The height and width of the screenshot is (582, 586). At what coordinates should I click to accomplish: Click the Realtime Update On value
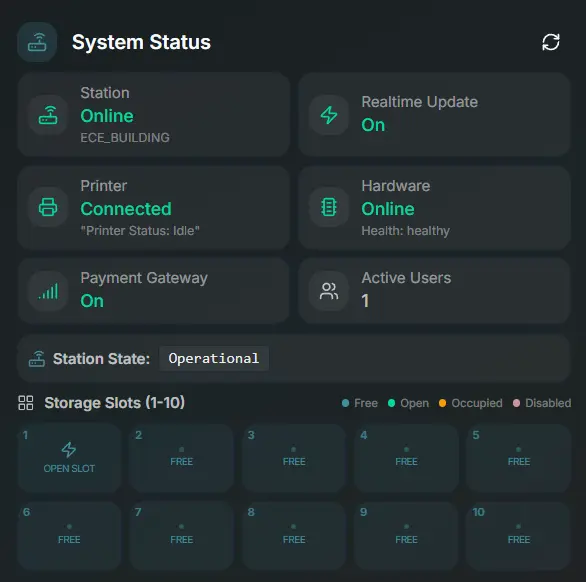click(373, 125)
